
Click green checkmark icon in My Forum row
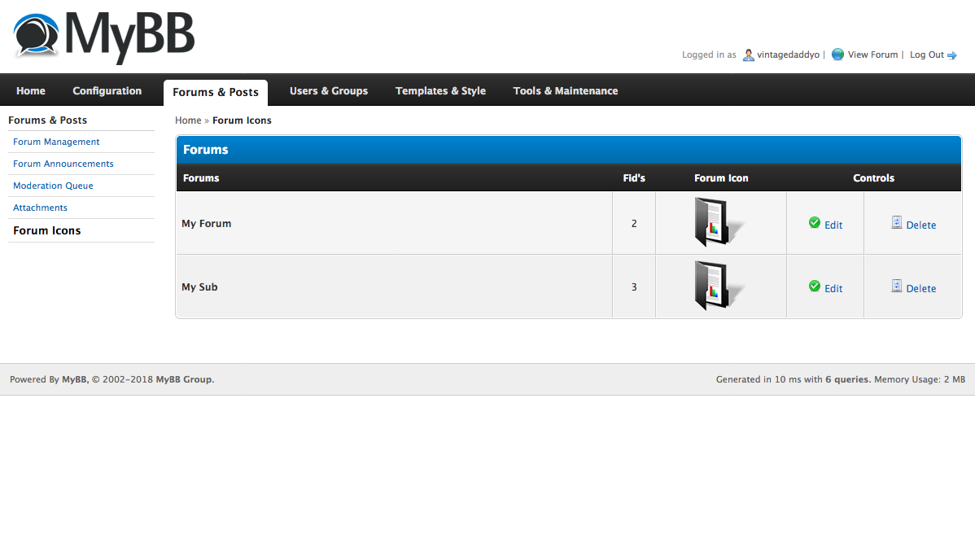tap(815, 222)
